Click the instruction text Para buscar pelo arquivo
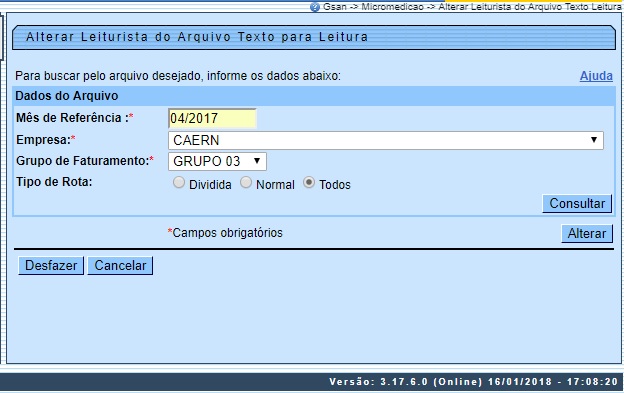The height and width of the screenshot is (393, 624). [178, 76]
